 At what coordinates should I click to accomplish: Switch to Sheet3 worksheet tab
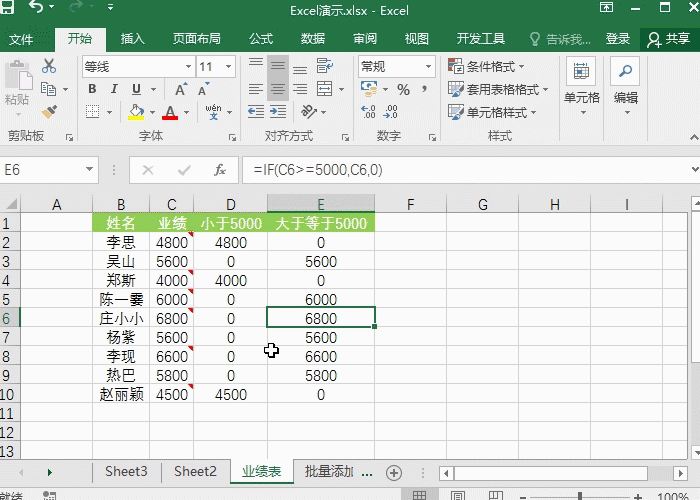point(126,471)
